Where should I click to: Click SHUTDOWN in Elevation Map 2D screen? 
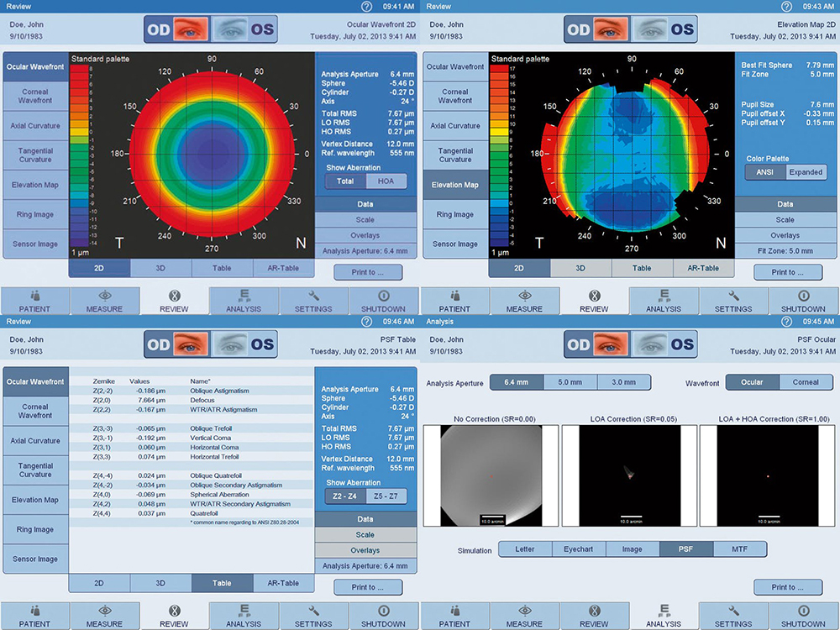click(x=803, y=301)
